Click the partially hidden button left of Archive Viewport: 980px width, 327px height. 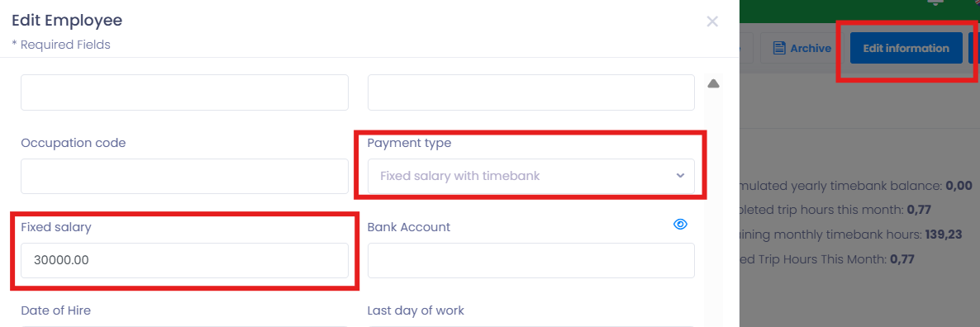(x=747, y=48)
